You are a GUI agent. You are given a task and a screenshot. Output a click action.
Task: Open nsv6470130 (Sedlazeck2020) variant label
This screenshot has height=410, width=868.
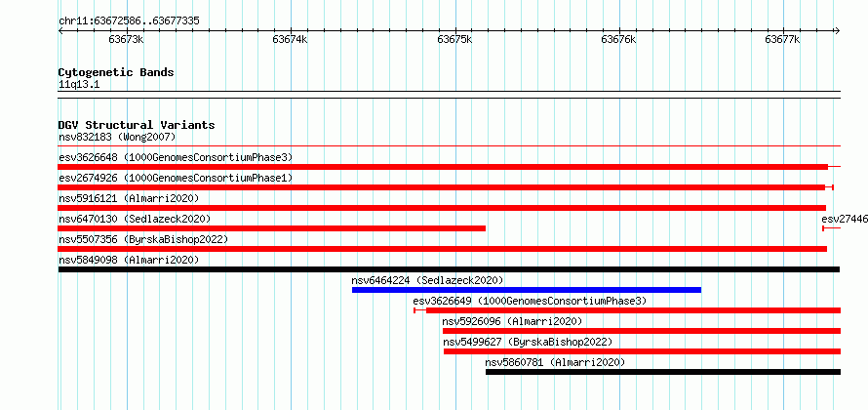(x=135, y=219)
